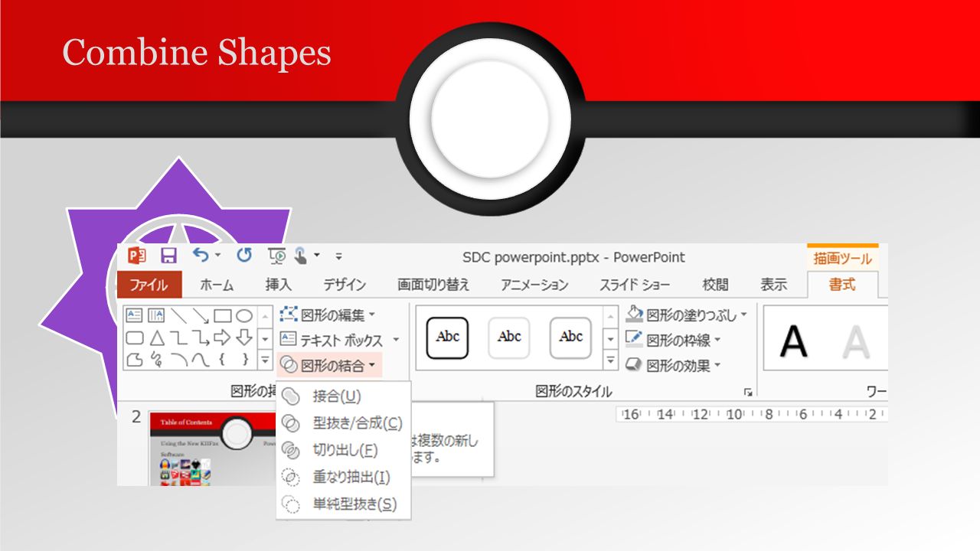The height and width of the screenshot is (551, 980).
Task: Select the rounded rectangle shape
Action: (135, 337)
